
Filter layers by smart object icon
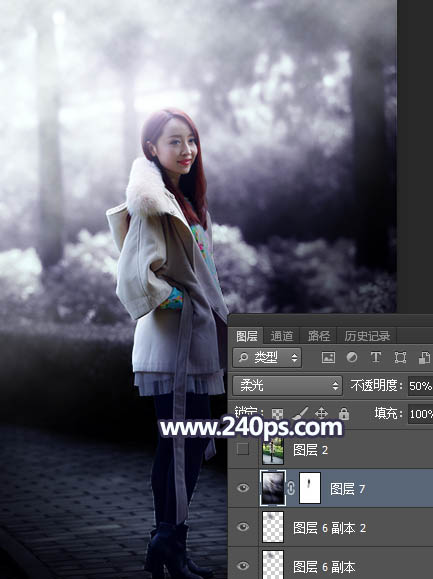click(x=424, y=357)
